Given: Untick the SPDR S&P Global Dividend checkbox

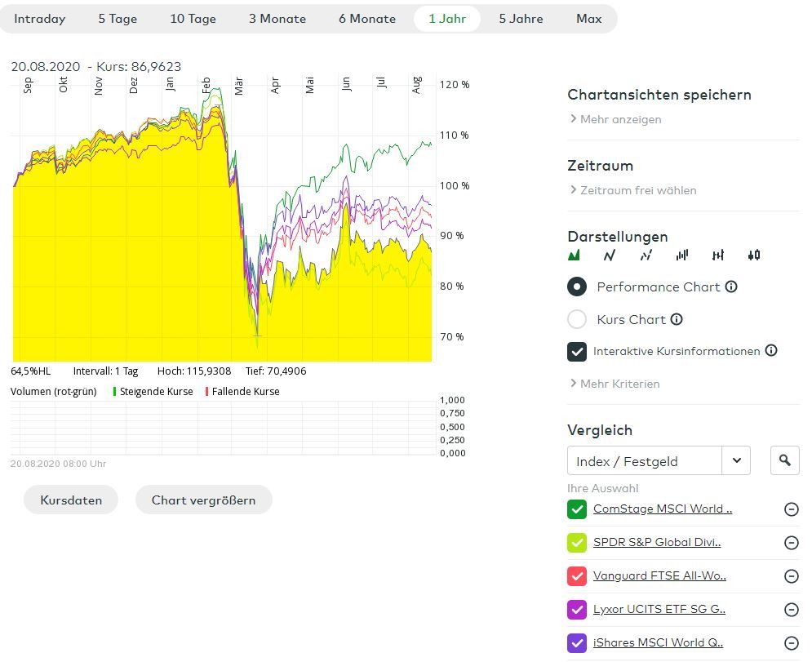Looking at the screenshot, I should (577, 543).
